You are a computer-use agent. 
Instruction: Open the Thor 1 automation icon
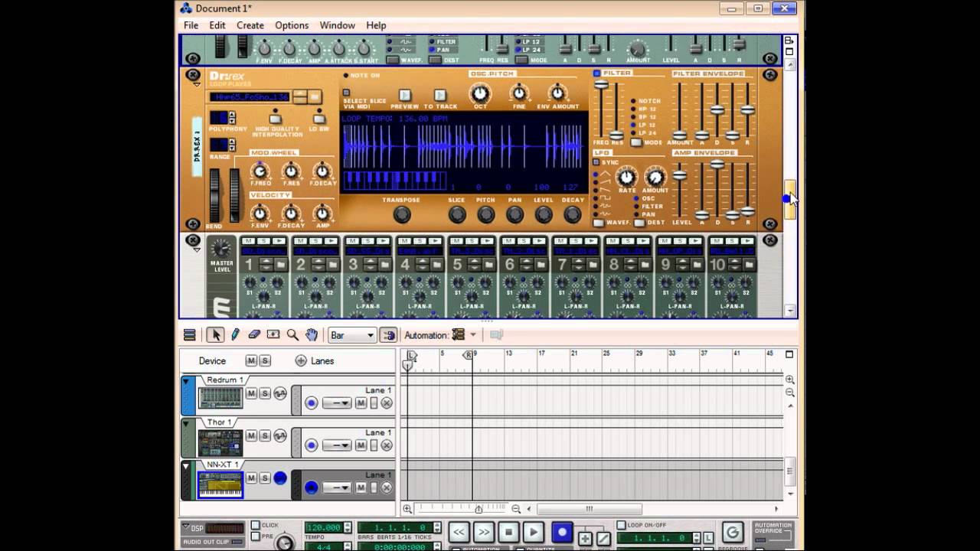[280, 435]
